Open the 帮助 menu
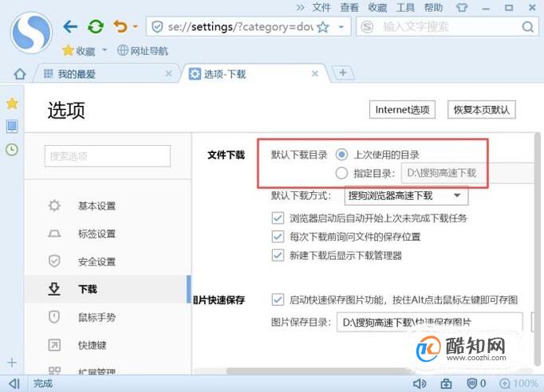 coord(433,7)
